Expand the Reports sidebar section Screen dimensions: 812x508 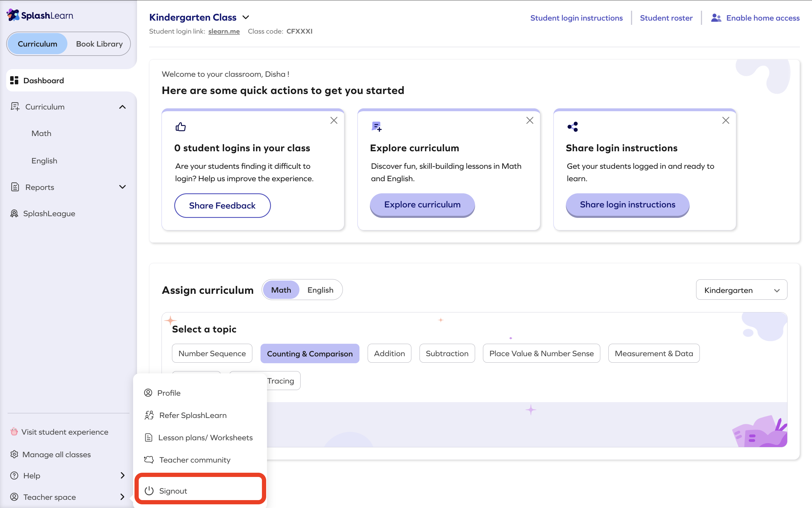tap(122, 187)
